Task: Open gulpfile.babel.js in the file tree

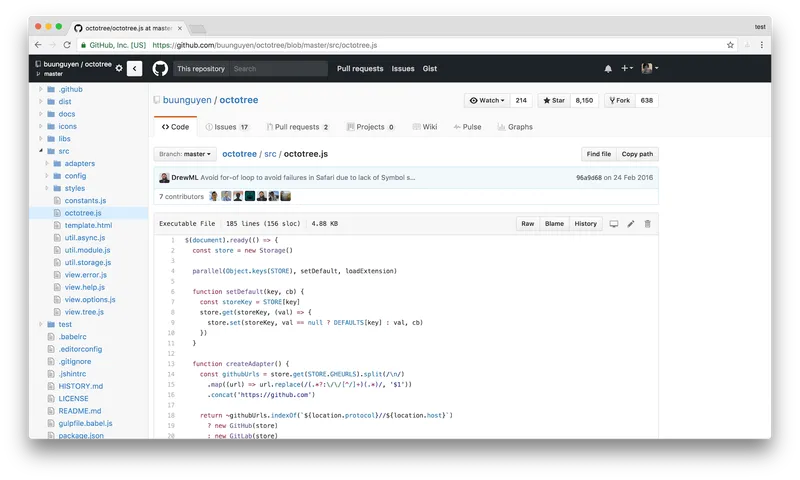Action: pyautogui.click(x=85, y=423)
